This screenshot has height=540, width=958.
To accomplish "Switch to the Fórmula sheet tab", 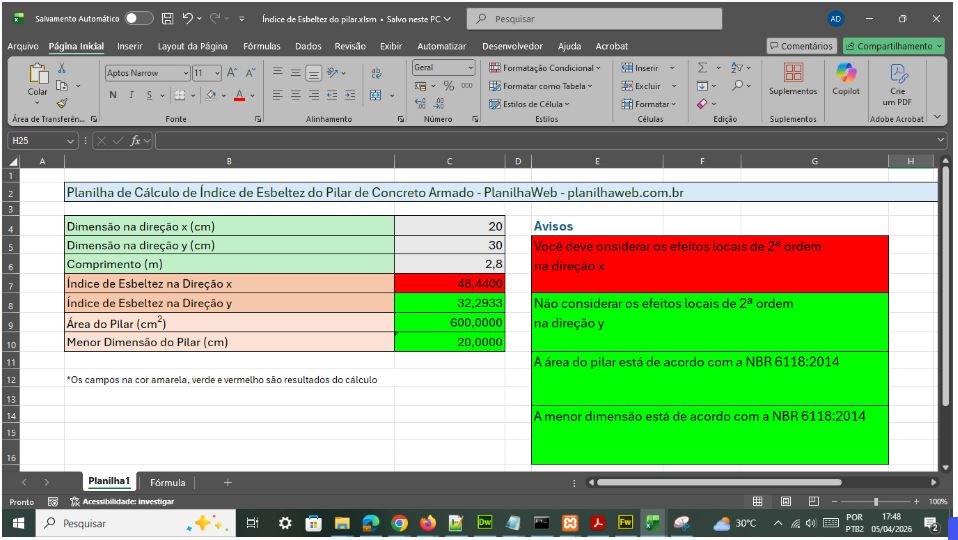I will click(x=168, y=482).
